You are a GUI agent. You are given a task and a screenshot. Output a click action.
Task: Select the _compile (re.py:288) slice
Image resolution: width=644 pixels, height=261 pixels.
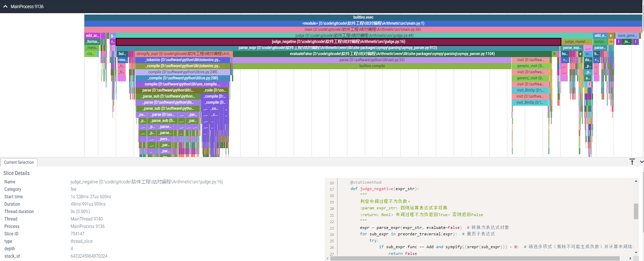pos(183,78)
